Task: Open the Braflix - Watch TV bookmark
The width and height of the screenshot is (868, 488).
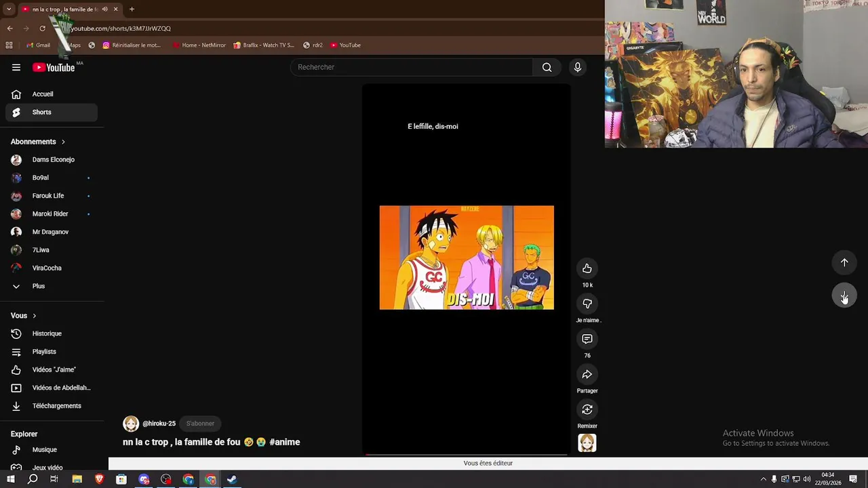Action: pos(264,45)
